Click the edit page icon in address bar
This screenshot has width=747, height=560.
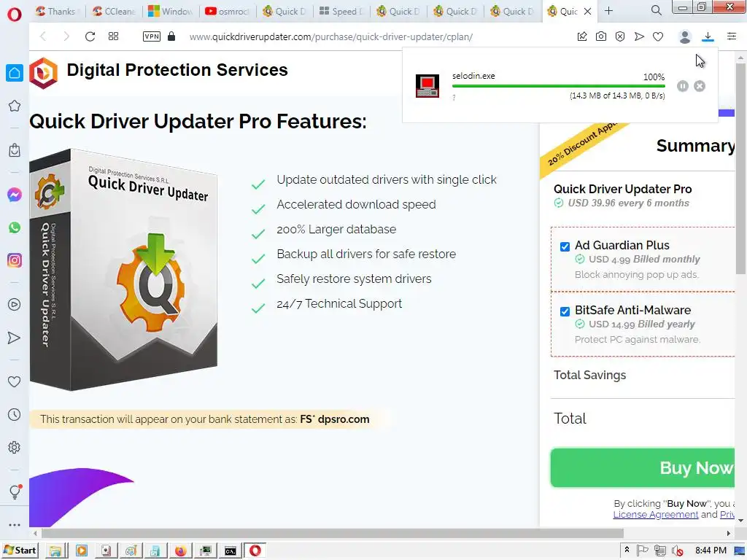click(582, 36)
